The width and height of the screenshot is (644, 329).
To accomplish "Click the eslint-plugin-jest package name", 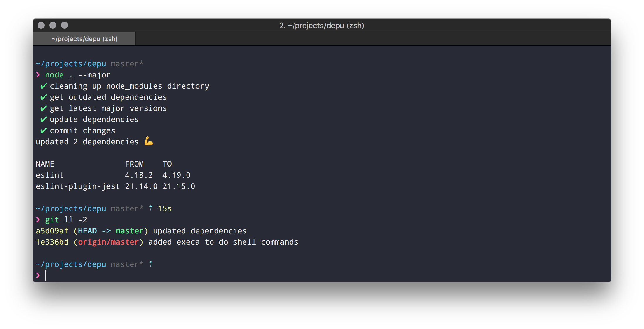I will click(x=78, y=186).
